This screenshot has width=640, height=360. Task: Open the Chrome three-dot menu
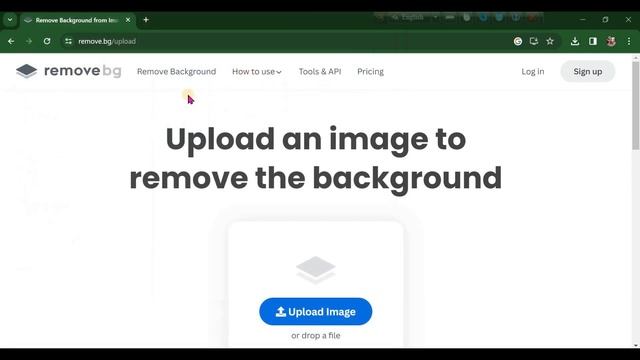click(629, 41)
